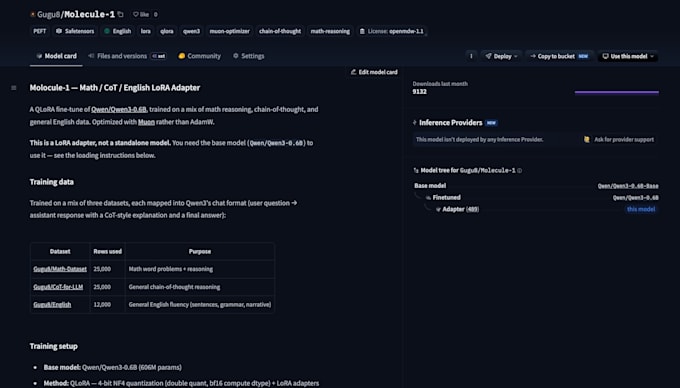Open the Gugu8/CoT-for-LLM dataset link
The width and height of the screenshot is (680, 388).
58,287
